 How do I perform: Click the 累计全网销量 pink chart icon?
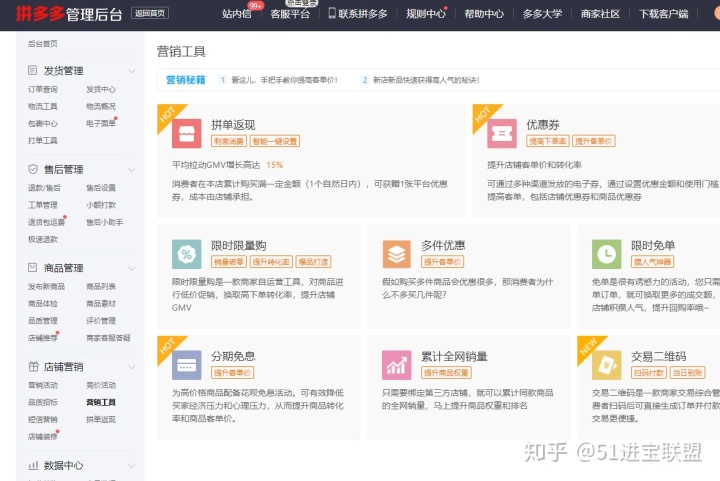pyautogui.click(x=397, y=365)
